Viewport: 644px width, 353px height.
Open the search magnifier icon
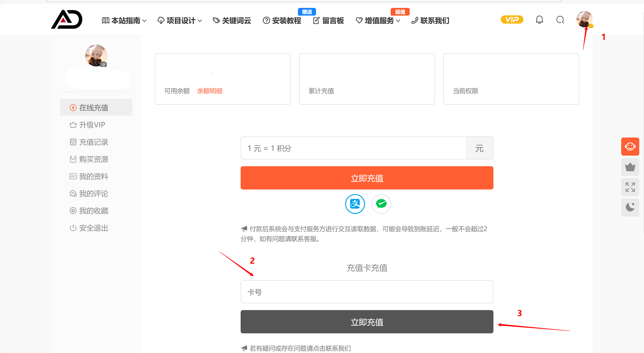click(560, 20)
